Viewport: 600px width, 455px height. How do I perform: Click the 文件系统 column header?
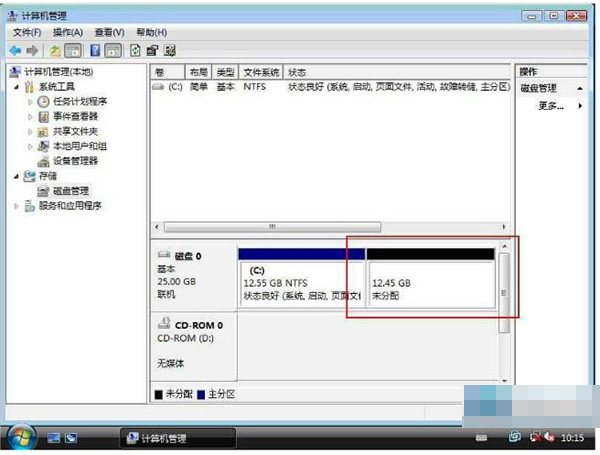coord(260,73)
